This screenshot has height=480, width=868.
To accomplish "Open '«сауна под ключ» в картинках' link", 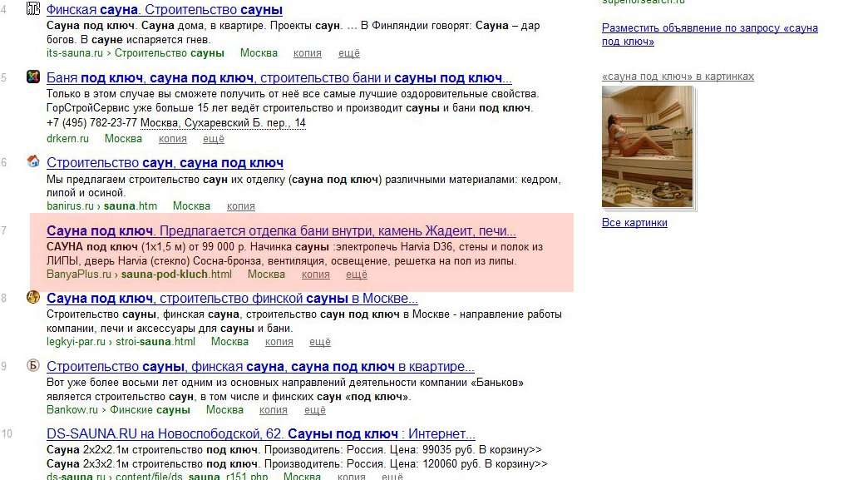I will 678,77.
